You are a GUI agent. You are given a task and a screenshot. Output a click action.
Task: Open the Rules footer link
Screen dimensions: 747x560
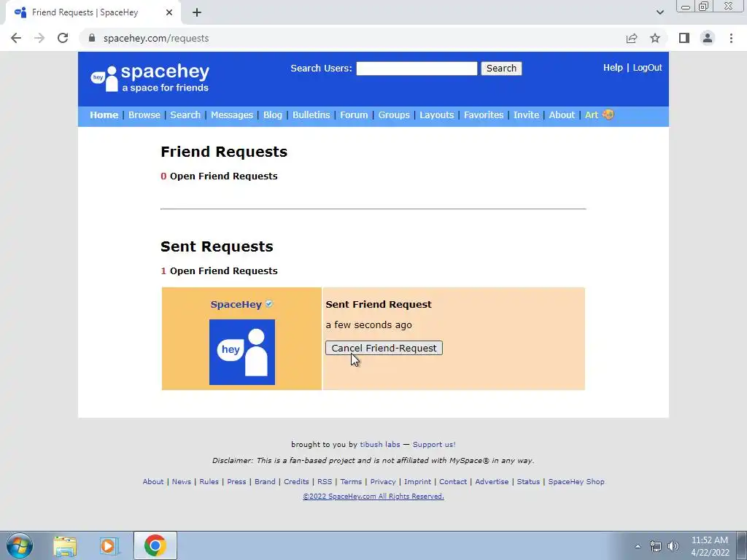point(209,481)
